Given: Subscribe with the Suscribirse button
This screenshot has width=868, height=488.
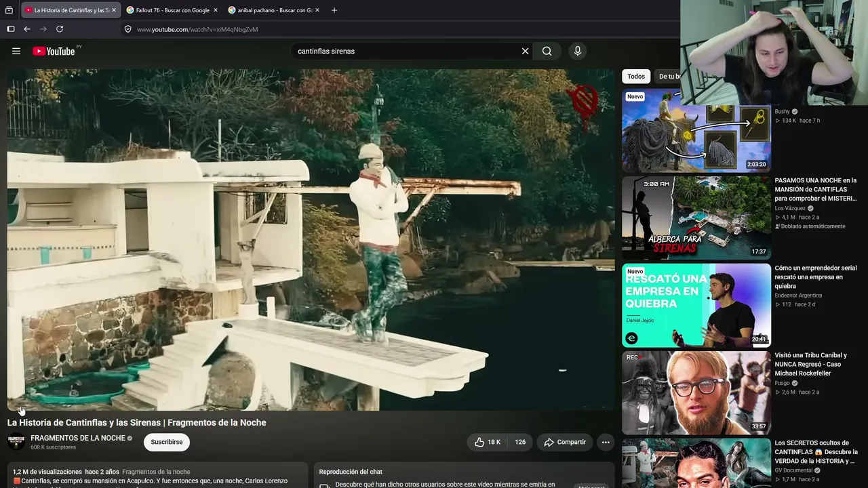Looking at the screenshot, I should 167,442.
